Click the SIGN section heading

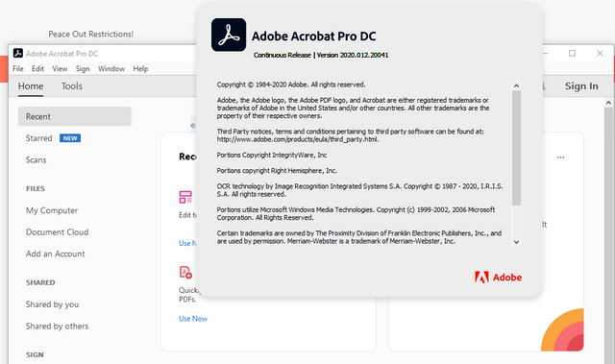(x=35, y=354)
